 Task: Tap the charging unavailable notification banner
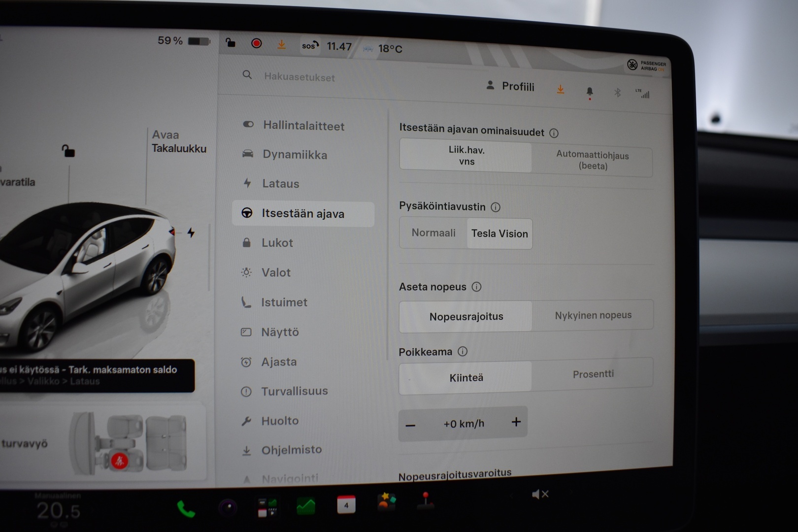(96, 375)
